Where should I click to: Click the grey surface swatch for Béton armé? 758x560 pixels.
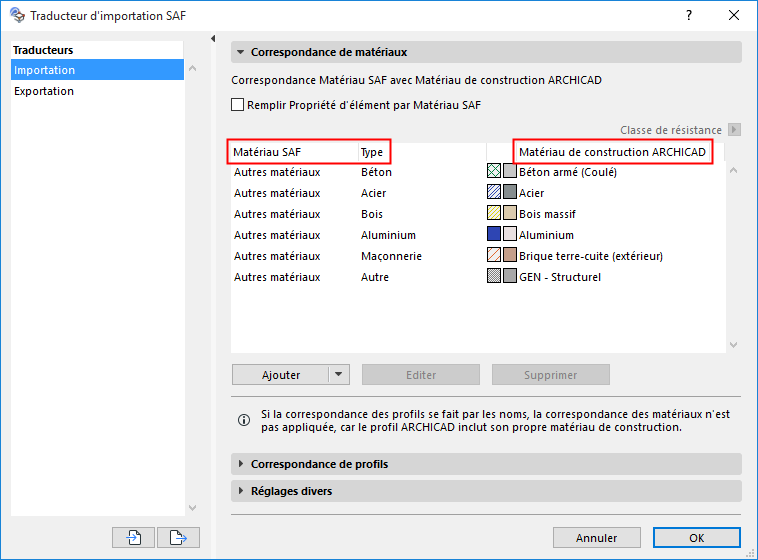(510, 171)
